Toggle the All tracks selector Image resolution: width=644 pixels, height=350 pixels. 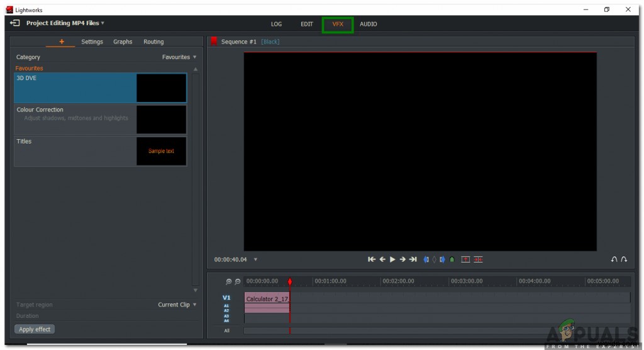click(x=226, y=330)
